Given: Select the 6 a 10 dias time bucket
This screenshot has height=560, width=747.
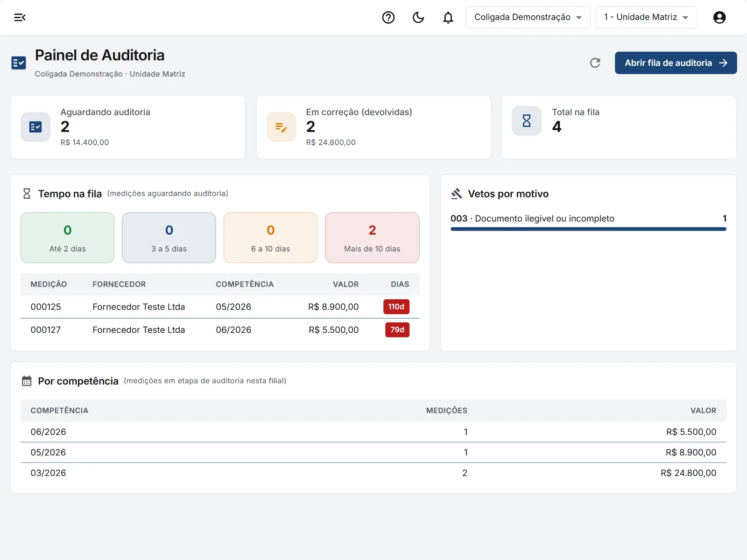Looking at the screenshot, I should tap(271, 238).
